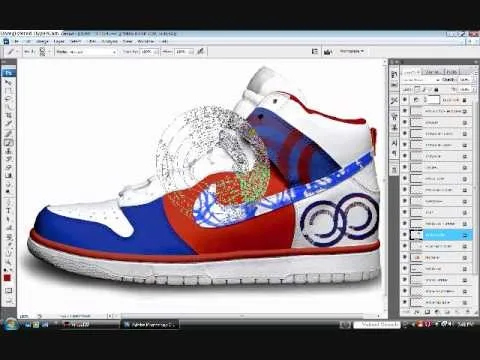Toggle eye of layer just below highlighted layer
Screen dimensions: 480x360
405,246
